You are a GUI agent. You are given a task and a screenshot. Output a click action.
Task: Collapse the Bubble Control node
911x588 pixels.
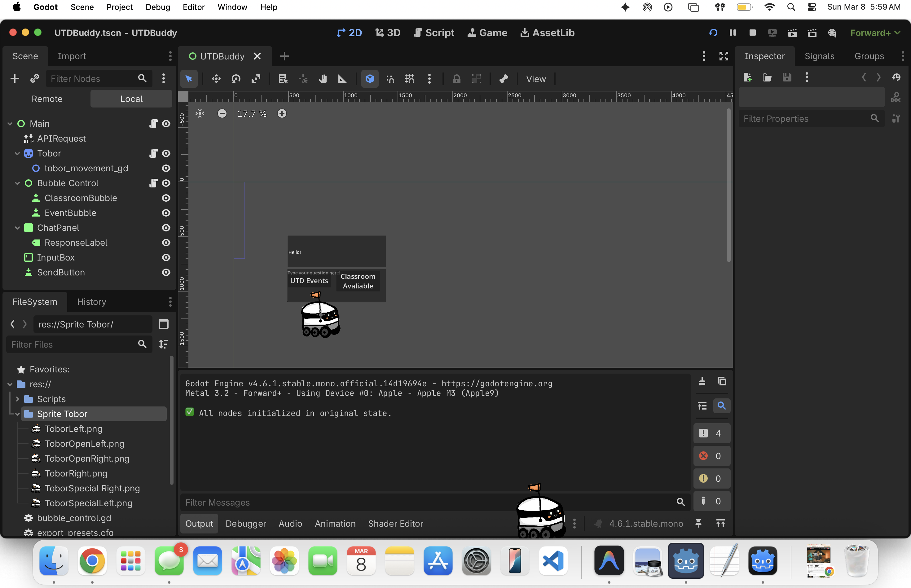[17, 183]
